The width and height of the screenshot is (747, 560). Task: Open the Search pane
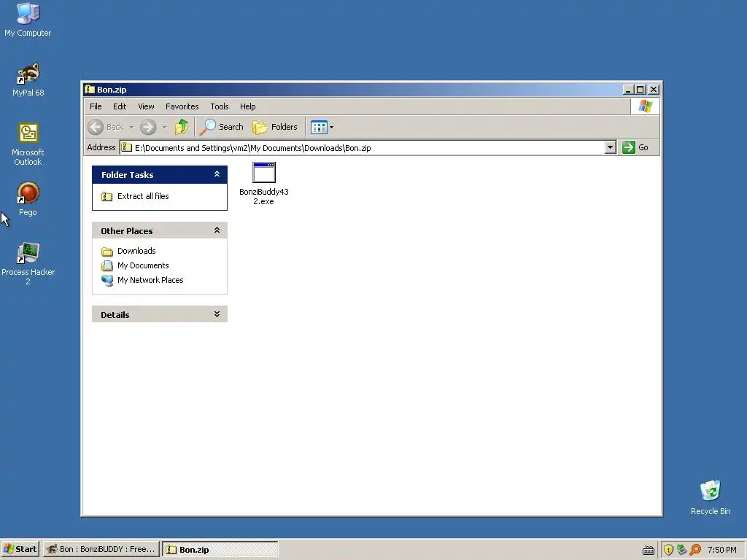click(222, 127)
